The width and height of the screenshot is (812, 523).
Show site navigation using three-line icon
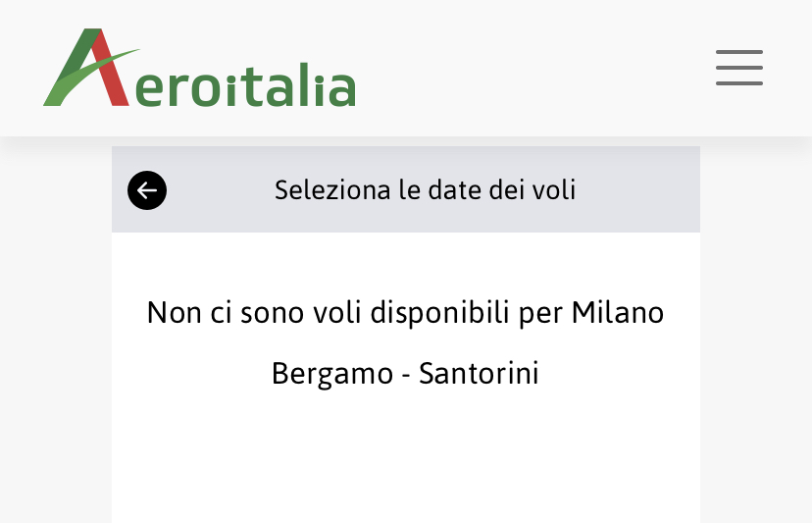738,68
